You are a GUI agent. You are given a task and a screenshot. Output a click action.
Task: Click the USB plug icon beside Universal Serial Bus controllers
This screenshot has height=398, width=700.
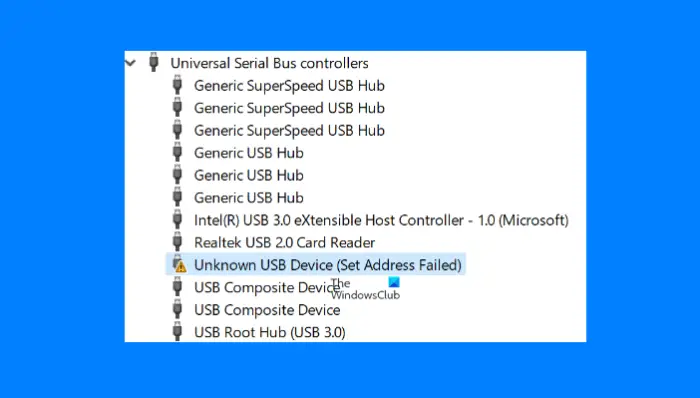154,62
